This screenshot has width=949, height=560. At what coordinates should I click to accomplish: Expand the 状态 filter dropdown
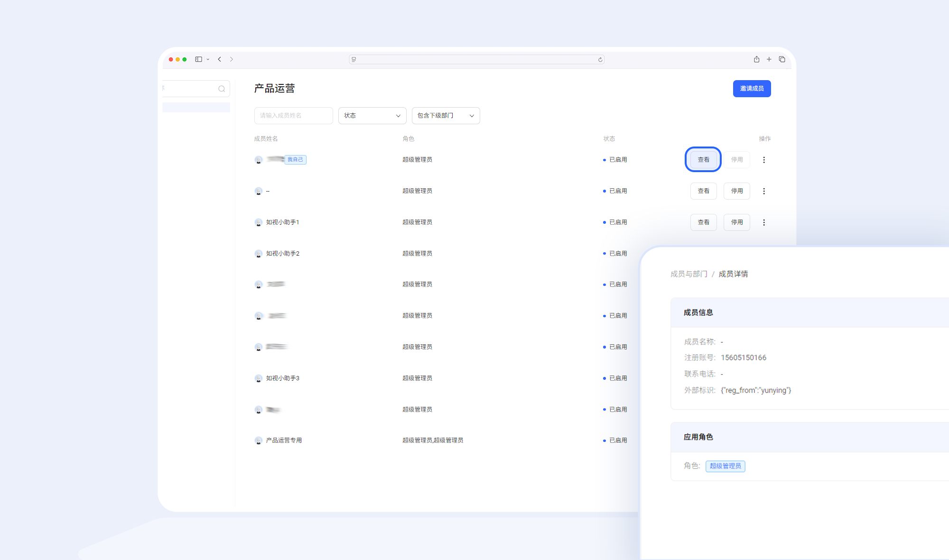click(372, 116)
